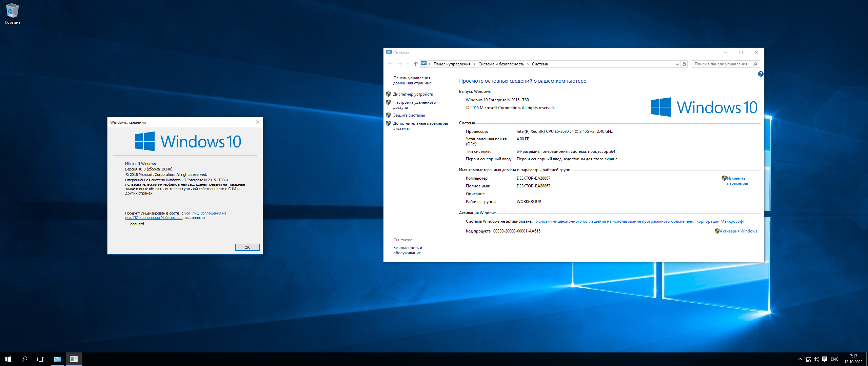Click Система breadcrumb item
Viewport: 868px width, 366px height.
(540, 64)
